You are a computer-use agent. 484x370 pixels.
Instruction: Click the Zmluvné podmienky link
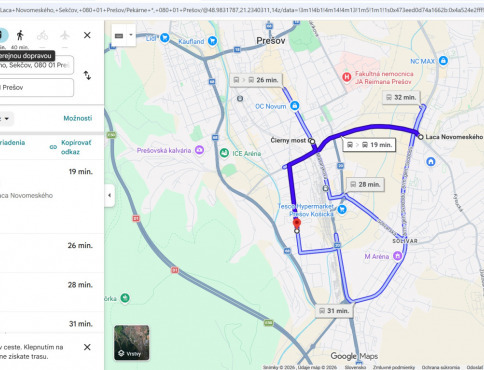[394, 367]
